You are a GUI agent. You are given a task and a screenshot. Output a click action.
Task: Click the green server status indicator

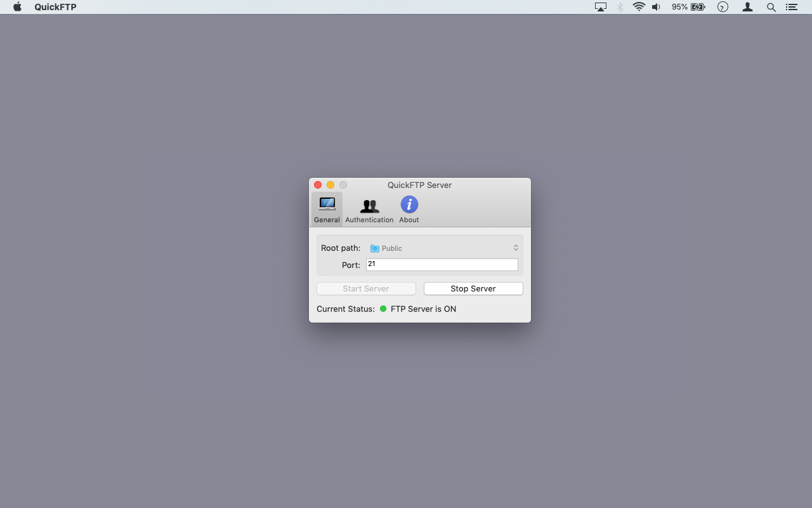pyautogui.click(x=383, y=309)
